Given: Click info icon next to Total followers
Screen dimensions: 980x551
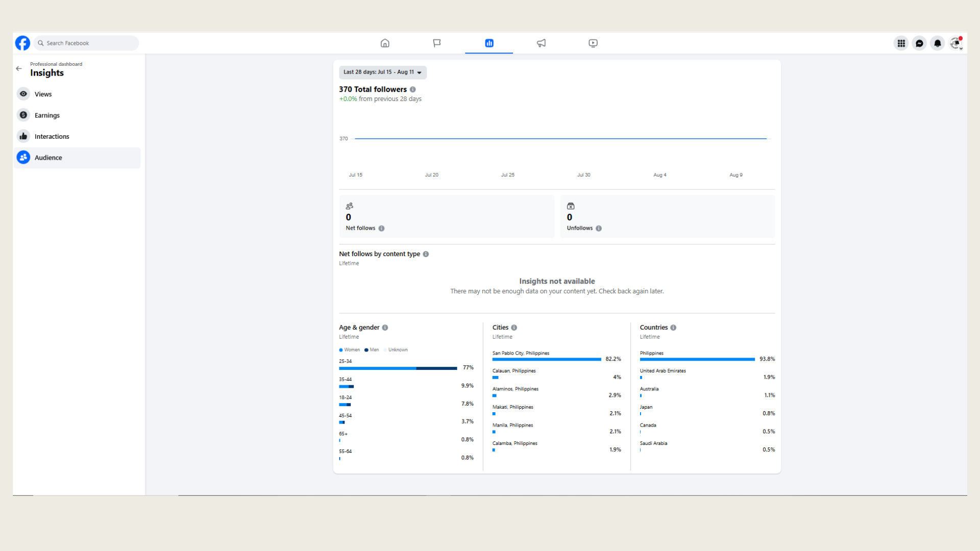Looking at the screenshot, I should pyautogui.click(x=413, y=89).
